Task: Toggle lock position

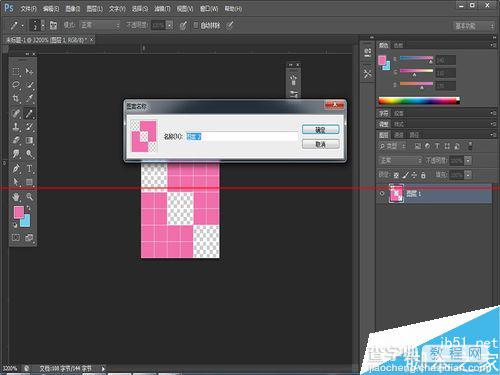Action: tap(414, 175)
